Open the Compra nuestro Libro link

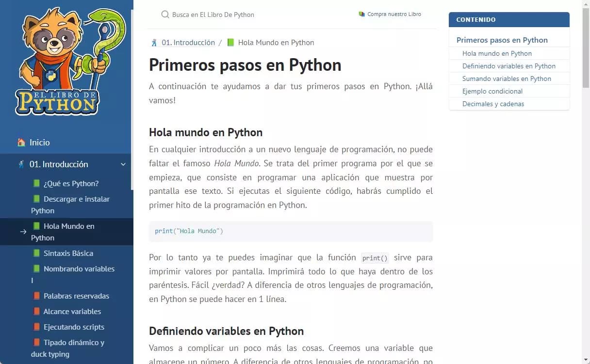pos(394,15)
